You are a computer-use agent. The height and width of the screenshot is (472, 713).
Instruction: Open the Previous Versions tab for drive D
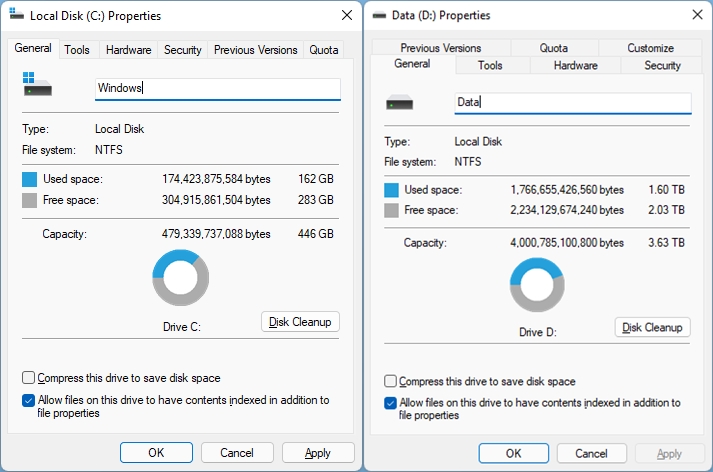tap(441, 48)
